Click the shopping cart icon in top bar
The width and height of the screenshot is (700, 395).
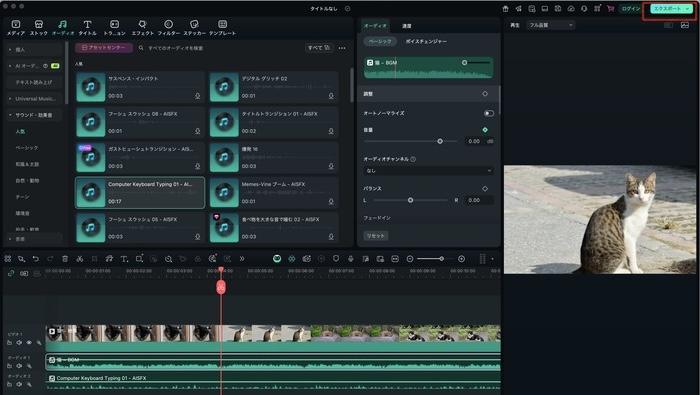pyautogui.click(x=610, y=8)
